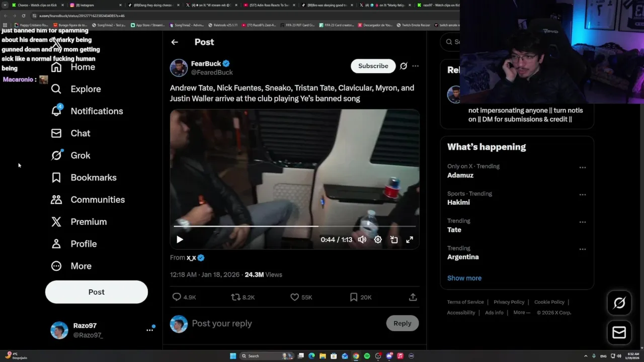
Task: Open Communities in the sidebar
Action: coord(88,200)
